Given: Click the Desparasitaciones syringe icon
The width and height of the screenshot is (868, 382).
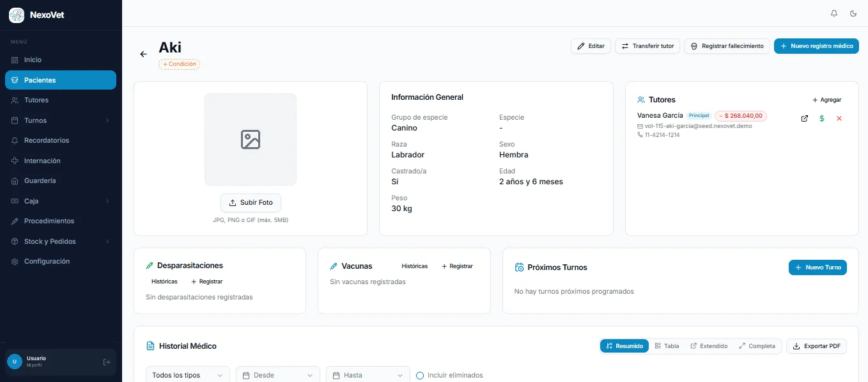Looking at the screenshot, I should pyautogui.click(x=150, y=266).
